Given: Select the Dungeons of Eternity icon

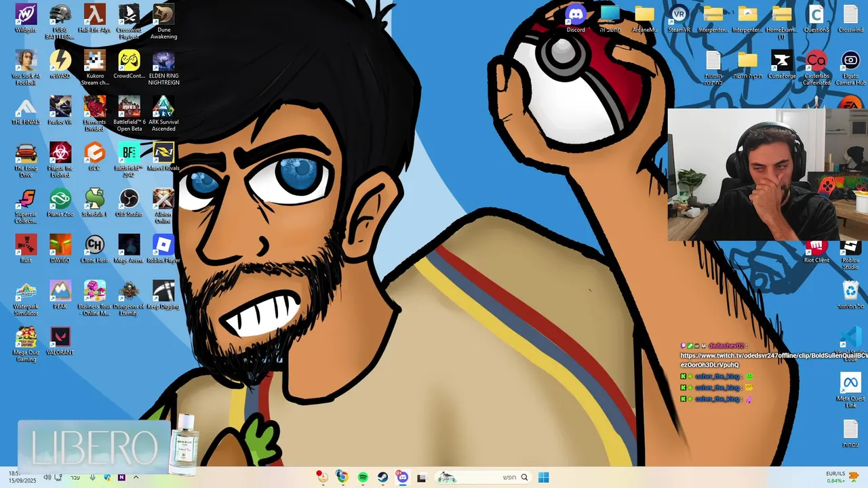Looking at the screenshot, I should point(129,298).
